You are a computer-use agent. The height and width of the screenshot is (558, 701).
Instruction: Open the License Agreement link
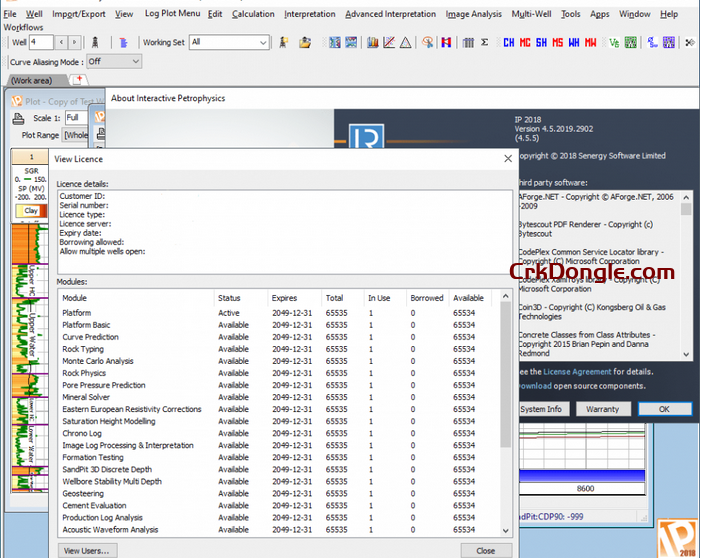coord(576,371)
